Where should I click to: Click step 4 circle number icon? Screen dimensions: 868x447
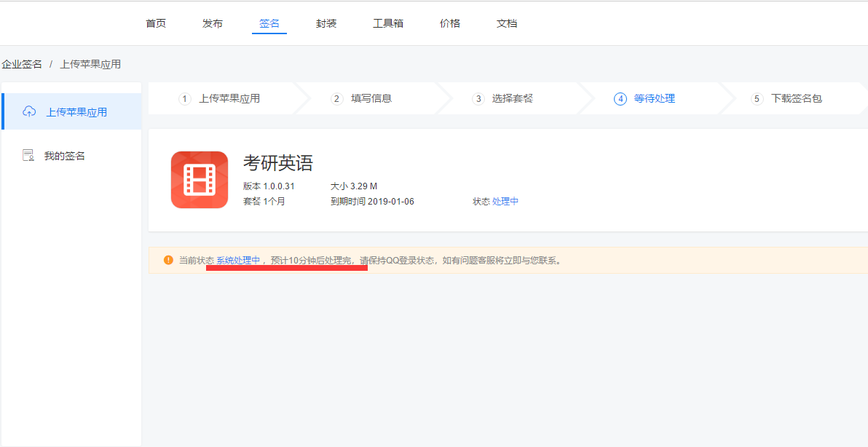point(620,98)
